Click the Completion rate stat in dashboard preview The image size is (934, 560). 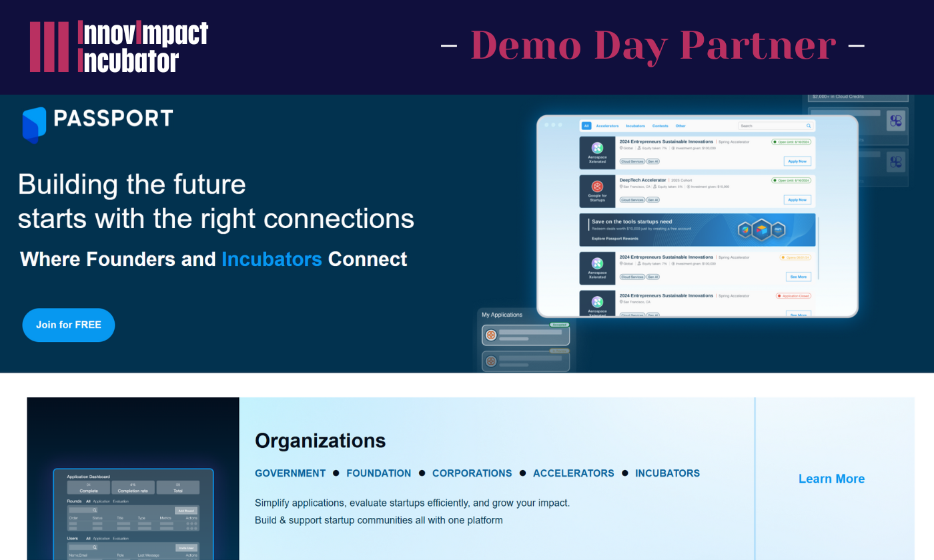(133, 488)
